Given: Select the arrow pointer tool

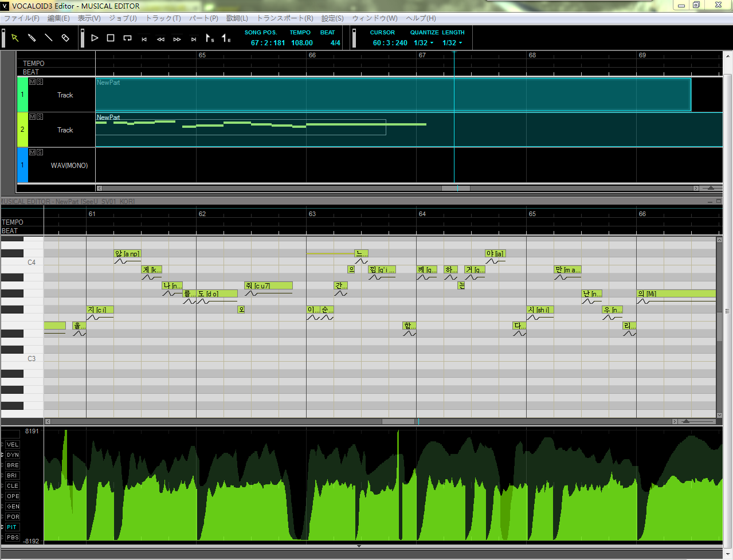Looking at the screenshot, I should pos(15,38).
